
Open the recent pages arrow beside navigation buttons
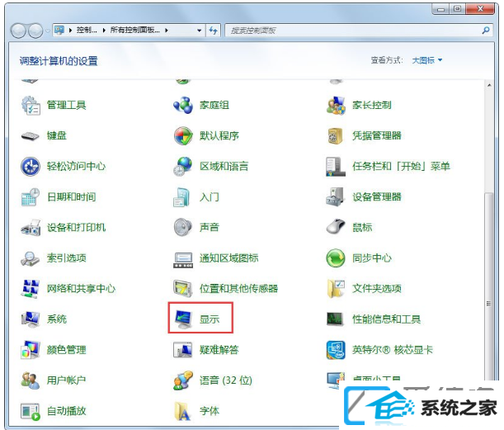click(48, 31)
